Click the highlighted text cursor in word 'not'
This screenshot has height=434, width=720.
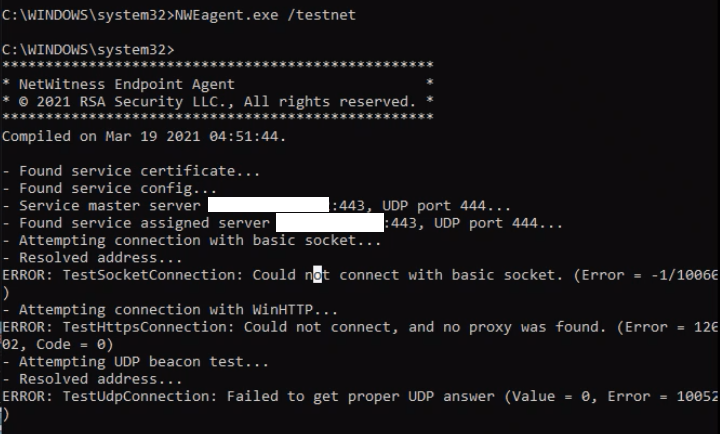317,275
